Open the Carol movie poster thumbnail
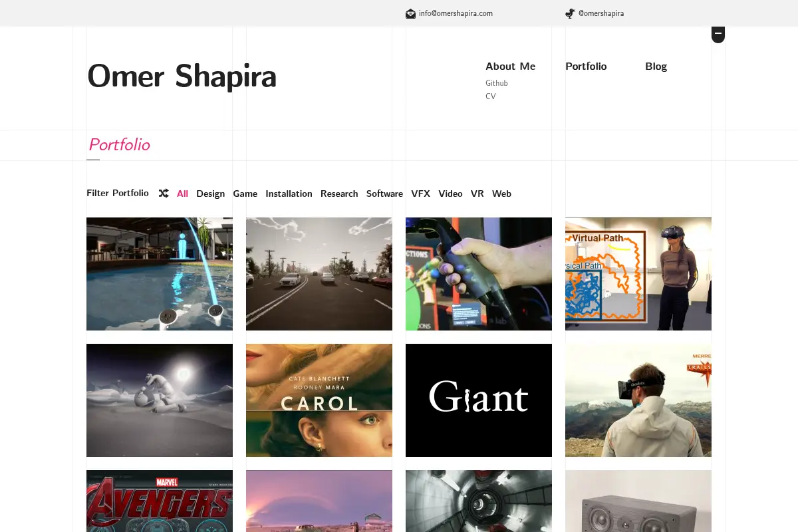Image resolution: width=798 pixels, height=532 pixels. pos(319,400)
